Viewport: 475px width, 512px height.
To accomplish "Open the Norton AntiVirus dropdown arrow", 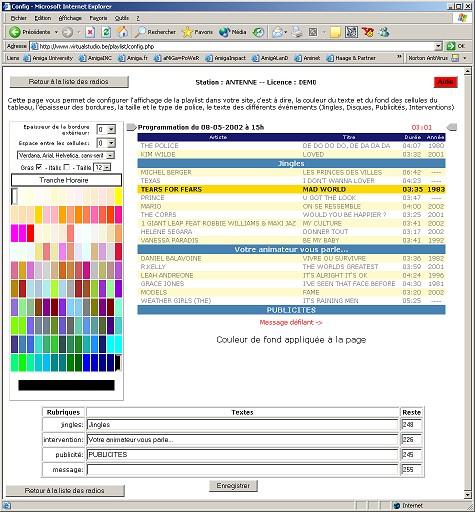I will point(465,58).
